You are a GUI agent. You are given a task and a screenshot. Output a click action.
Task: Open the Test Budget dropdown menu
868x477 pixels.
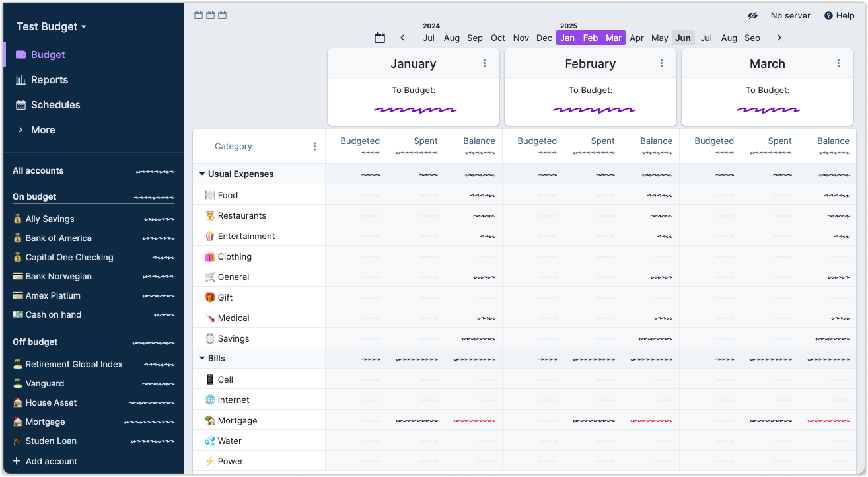pos(52,26)
